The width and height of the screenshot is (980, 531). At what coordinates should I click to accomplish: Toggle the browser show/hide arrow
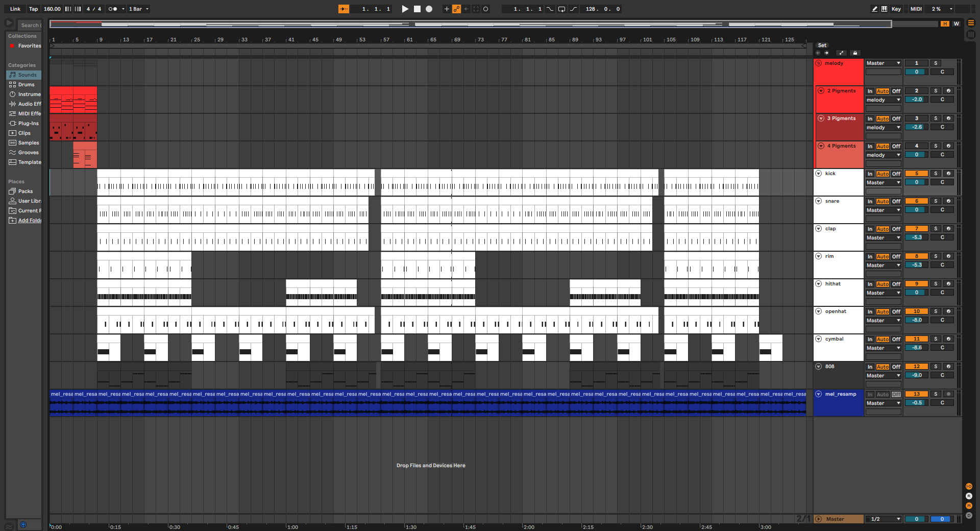click(x=9, y=23)
